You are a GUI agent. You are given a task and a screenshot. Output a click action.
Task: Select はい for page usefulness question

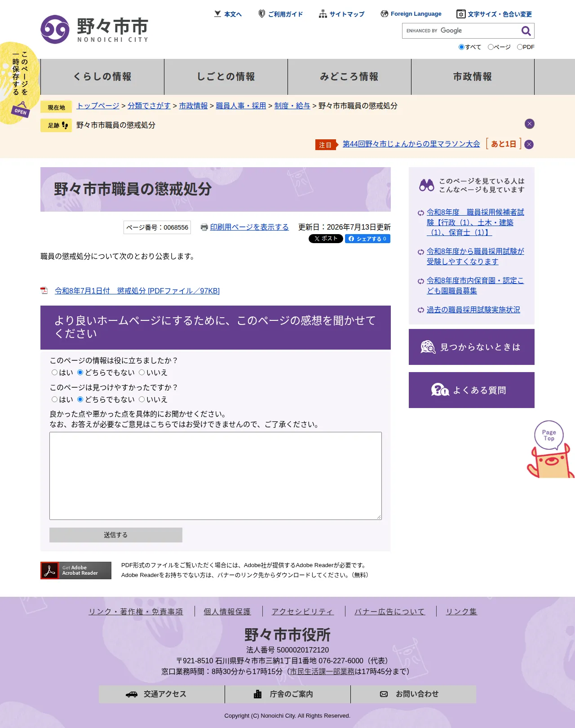(x=54, y=372)
